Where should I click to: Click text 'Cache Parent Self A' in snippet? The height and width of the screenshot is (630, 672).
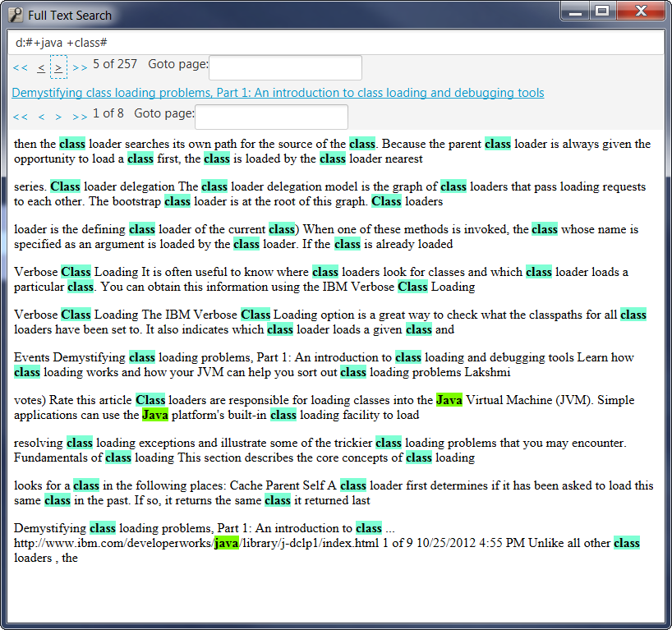pos(283,485)
